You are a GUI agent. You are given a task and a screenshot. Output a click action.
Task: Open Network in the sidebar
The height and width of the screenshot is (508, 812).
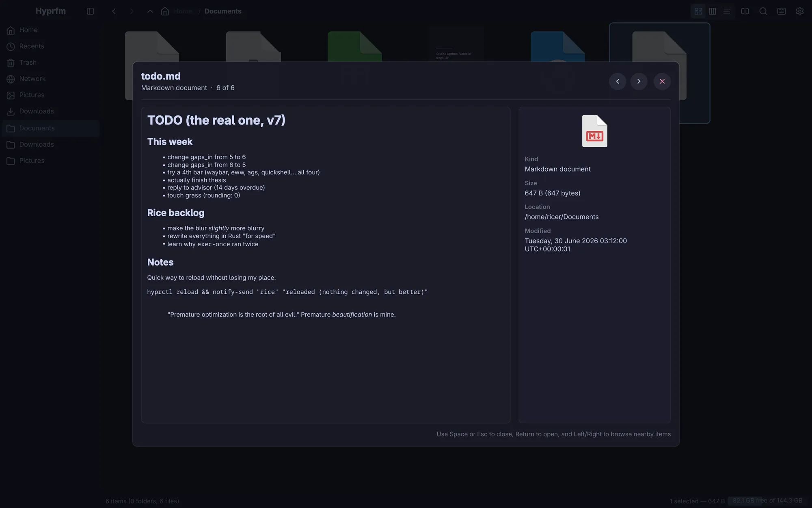coord(51,79)
